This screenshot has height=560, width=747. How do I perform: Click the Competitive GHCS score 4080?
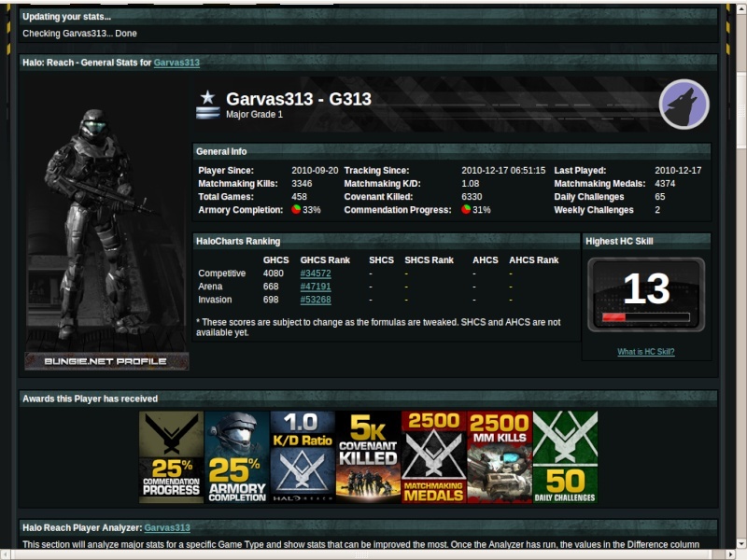pos(274,273)
